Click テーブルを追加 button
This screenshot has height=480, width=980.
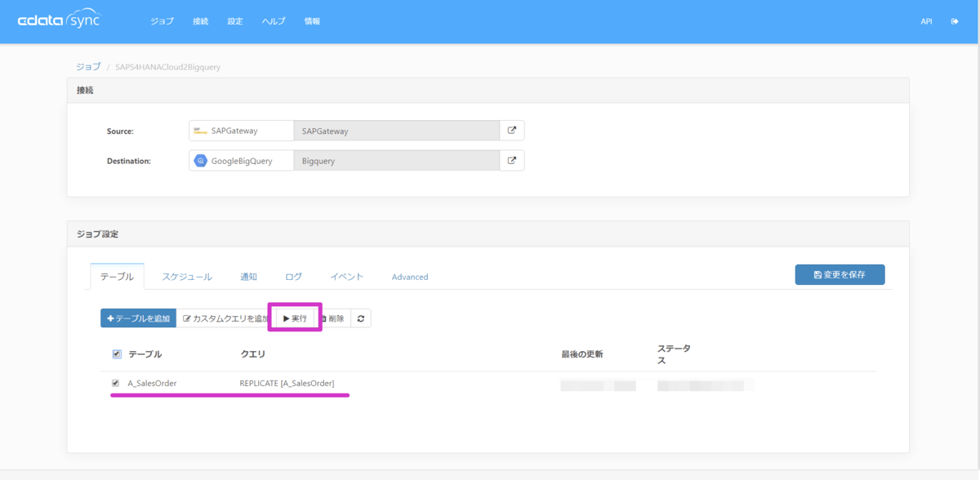[138, 318]
